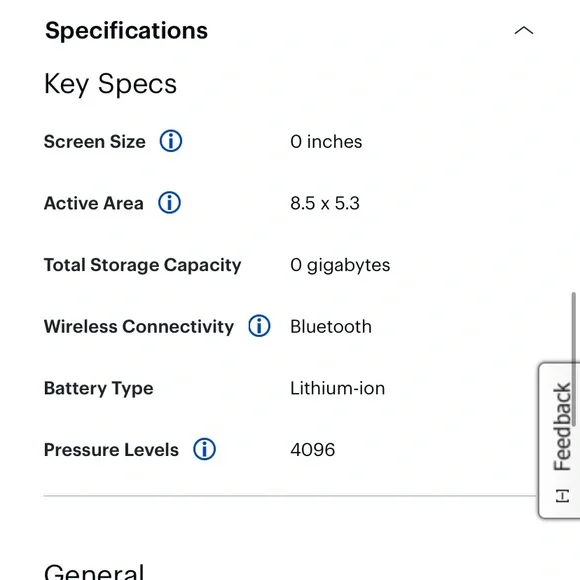Open the Feedback side tab
This screenshot has width=580, height=580.
559,441
